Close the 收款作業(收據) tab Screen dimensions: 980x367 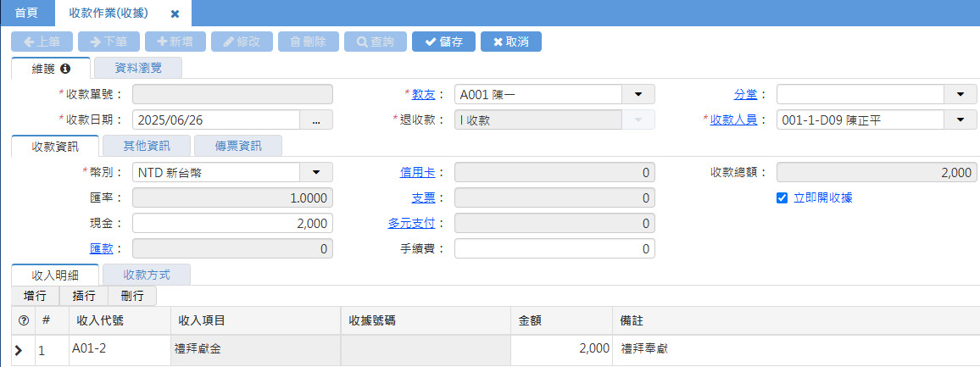pyautogui.click(x=175, y=14)
